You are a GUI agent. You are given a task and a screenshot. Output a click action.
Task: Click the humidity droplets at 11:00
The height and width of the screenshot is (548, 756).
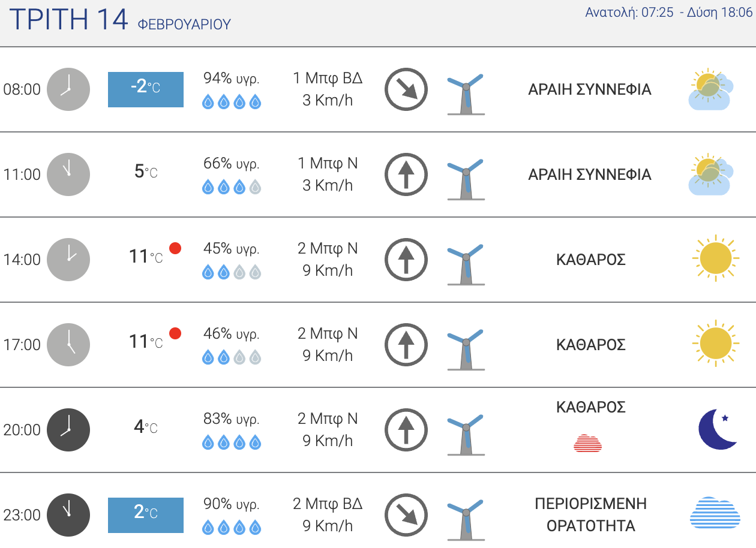coord(232,187)
